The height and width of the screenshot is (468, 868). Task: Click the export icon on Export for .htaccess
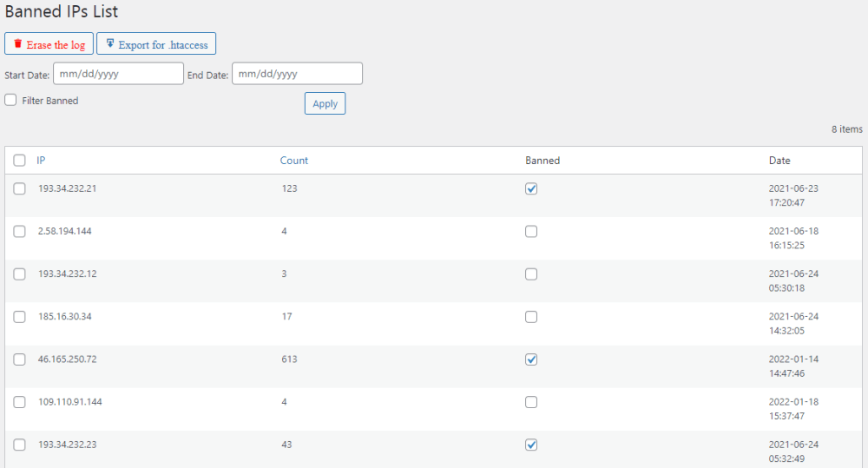[109, 43]
